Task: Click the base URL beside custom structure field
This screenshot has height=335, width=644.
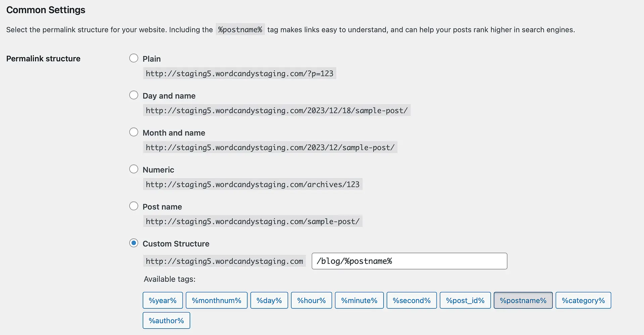Action: [x=225, y=261]
